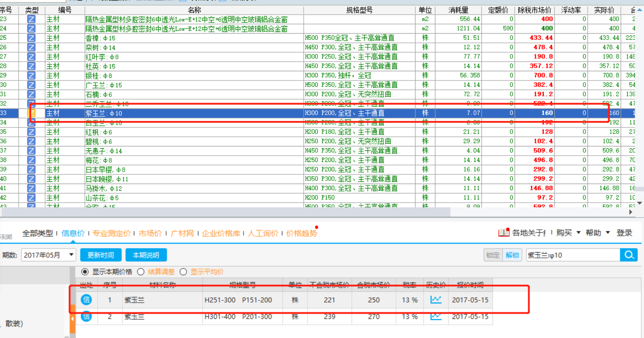
Task: Select the 马褂木, φ12 name cell
Action: pos(194,188)
